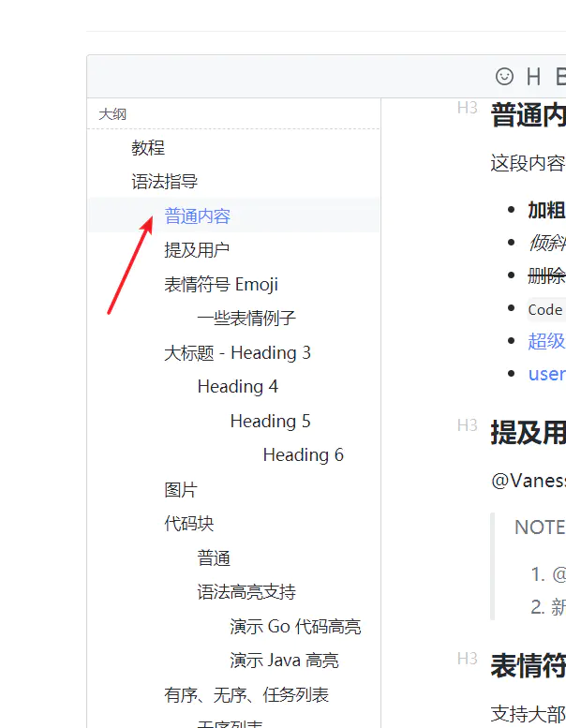Go to outline entry 提及用户
This screenshot has height=728, width=566.
click(x=197, y=250)
